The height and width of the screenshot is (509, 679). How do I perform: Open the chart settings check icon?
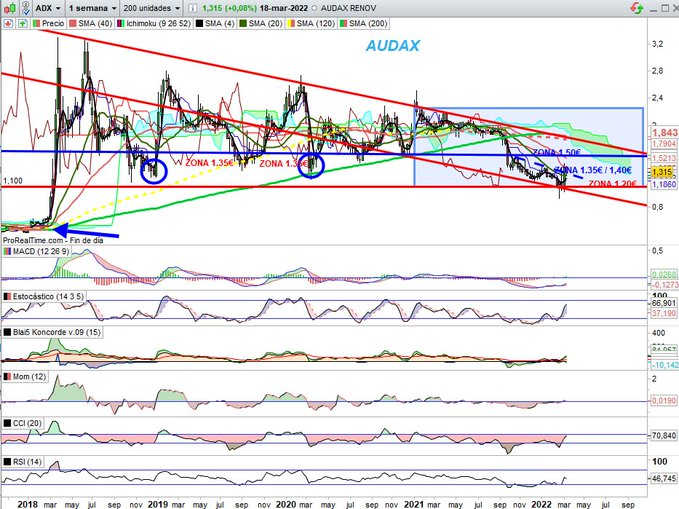coord(26,8)
